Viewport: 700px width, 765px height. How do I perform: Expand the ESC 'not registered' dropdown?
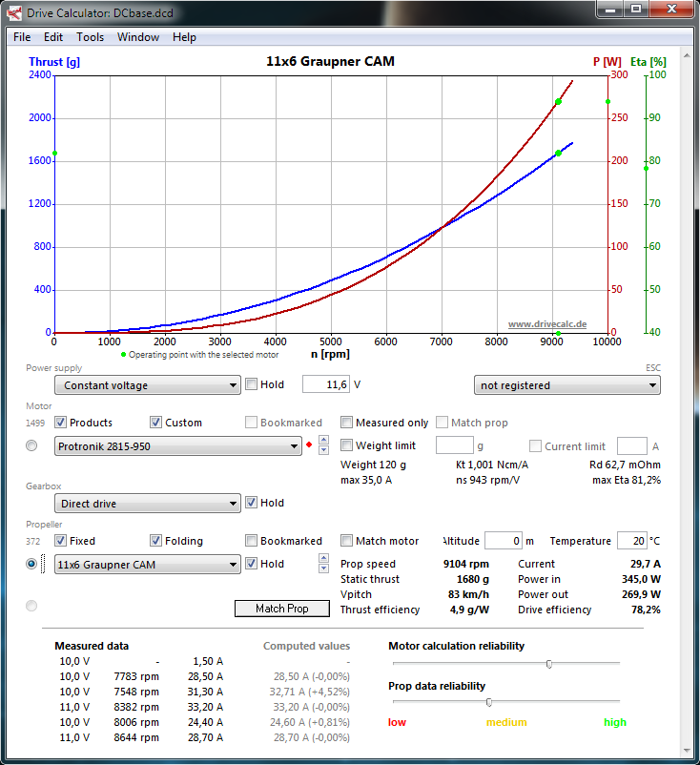pos(566,385)
